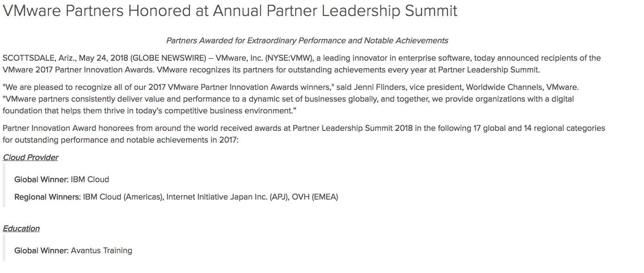Open the underlined Education heading
Screen dimensions: 644x273
21,228
